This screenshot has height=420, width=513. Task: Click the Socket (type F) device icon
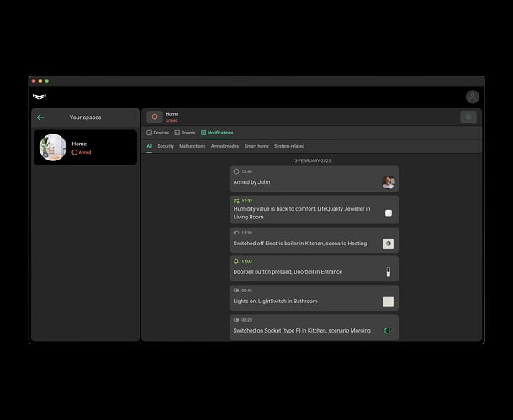tap(388, 330)
